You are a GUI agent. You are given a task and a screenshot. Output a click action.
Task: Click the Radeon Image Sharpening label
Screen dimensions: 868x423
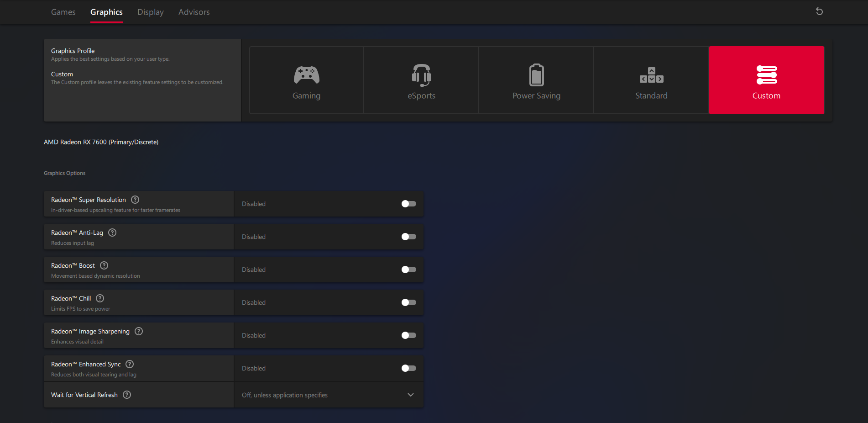click(x=90, y=331)
